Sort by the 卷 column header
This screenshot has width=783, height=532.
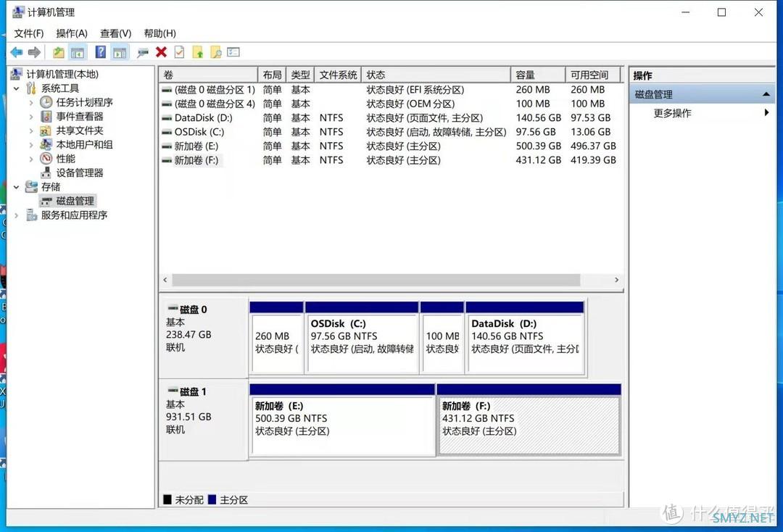pos(208,75)
